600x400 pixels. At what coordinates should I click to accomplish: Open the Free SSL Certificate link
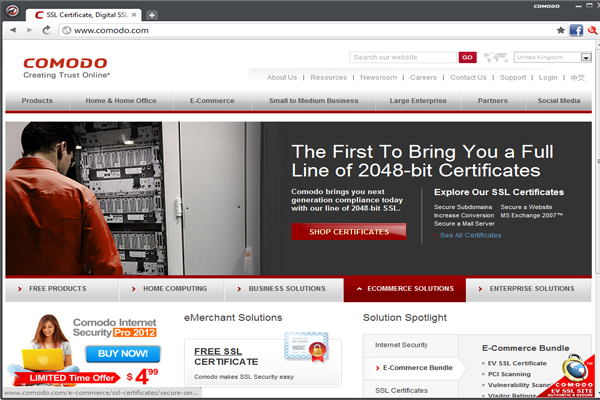226,356
